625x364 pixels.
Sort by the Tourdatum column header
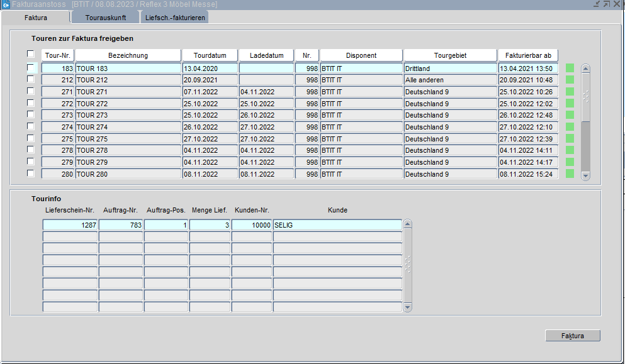210,55
